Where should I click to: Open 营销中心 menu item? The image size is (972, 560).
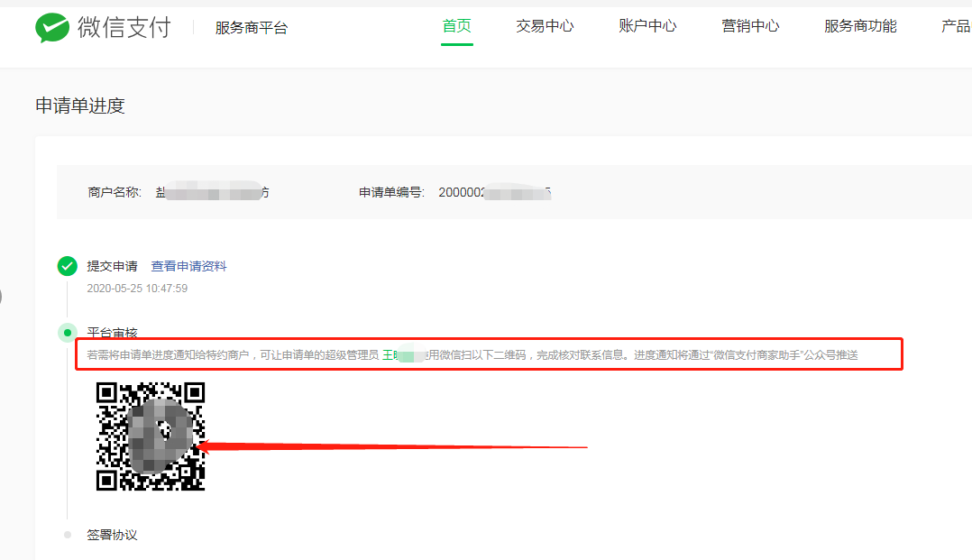tap(751, 26)
